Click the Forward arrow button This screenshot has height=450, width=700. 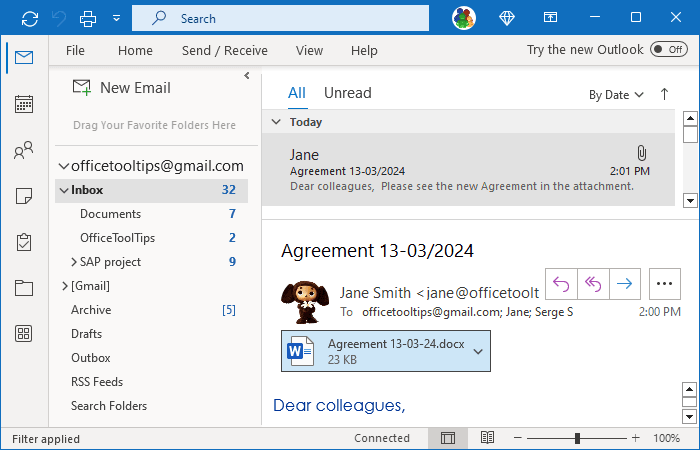[x=624, y=284]
